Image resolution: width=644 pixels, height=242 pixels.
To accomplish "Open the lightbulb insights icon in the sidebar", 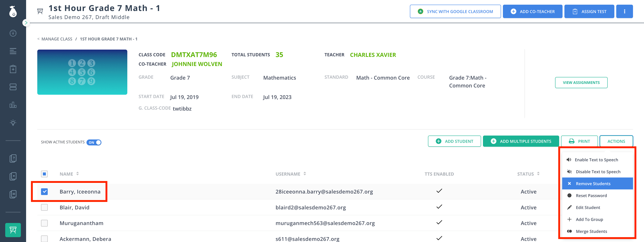I will click(x=13, y=122).
